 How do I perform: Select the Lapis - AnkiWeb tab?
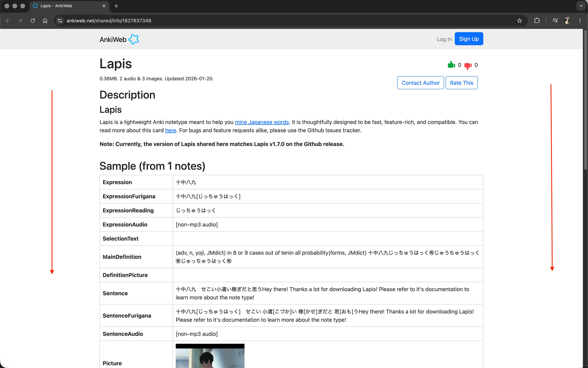point(69,6)
